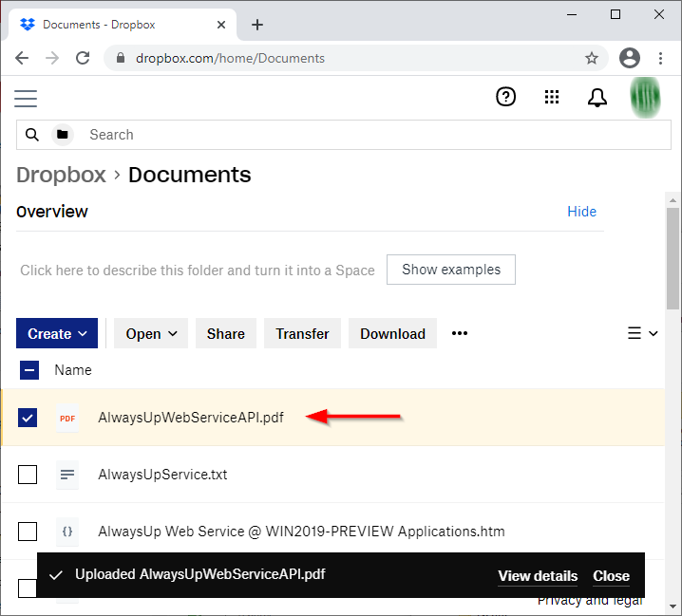
Task: Click Show examples button
Action: [451, 270]
